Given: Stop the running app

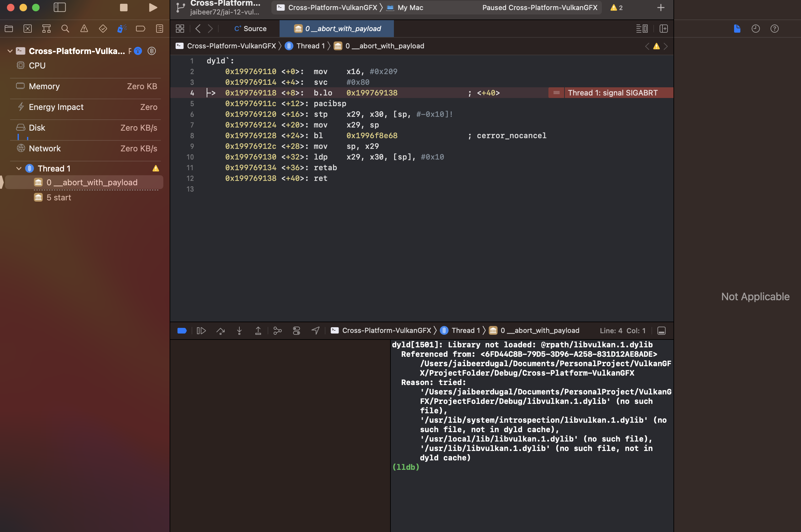Looking at the screenshot, I should (x=123, y=7).
